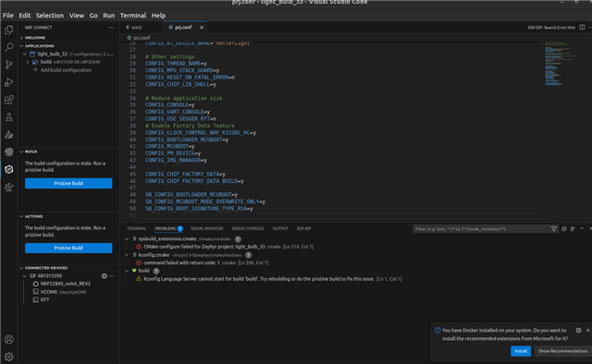Click the Problems filter text field
This screenshot has height=364, width=592.
(481, 229)
